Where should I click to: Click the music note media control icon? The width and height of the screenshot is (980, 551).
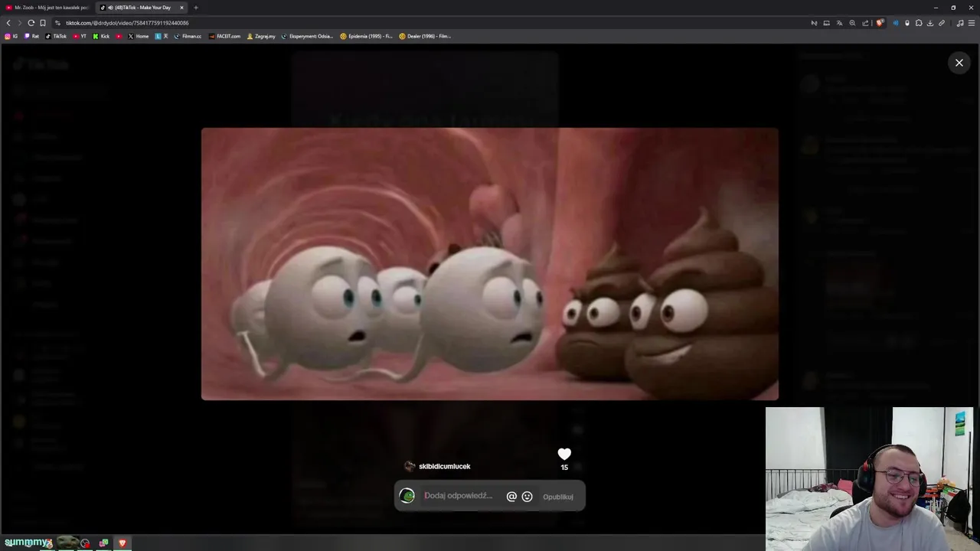point(960,23)
